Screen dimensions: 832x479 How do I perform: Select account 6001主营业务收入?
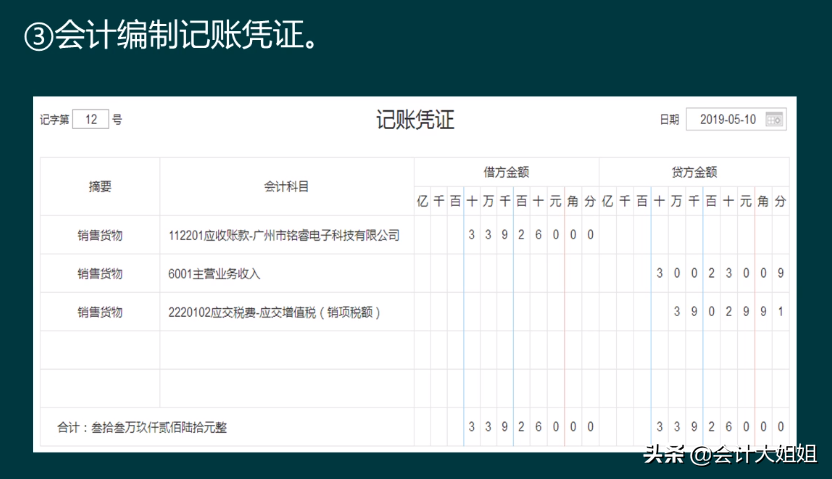pyautogui.click(x=214, y=274)
